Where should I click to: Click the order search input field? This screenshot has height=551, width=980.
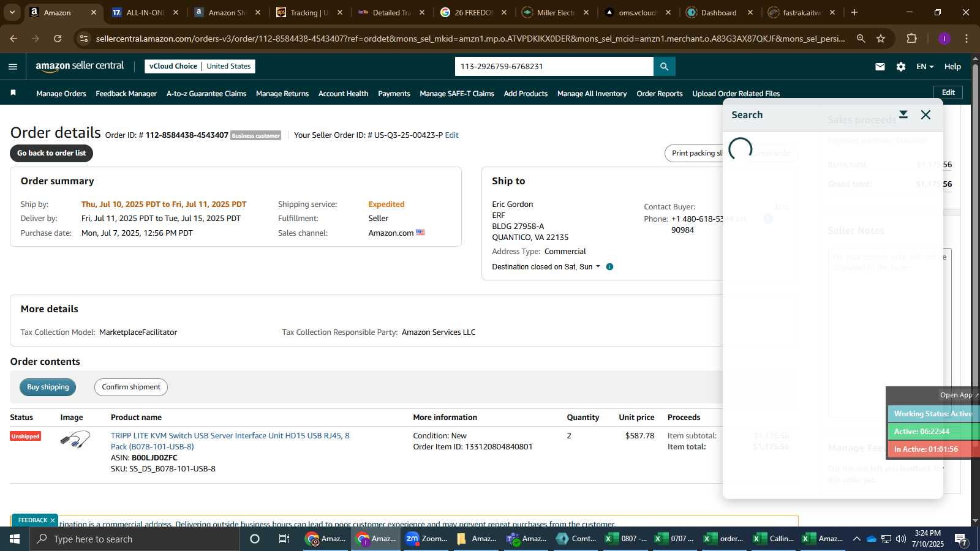[554, 66]
